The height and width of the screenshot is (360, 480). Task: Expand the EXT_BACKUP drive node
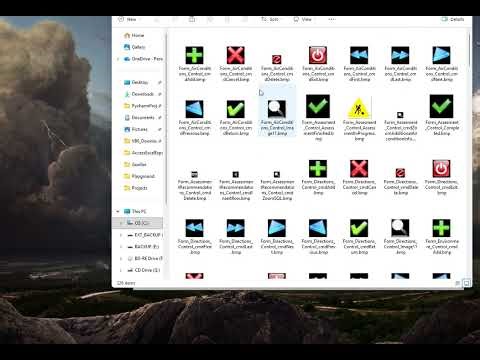tap(121, 235)
